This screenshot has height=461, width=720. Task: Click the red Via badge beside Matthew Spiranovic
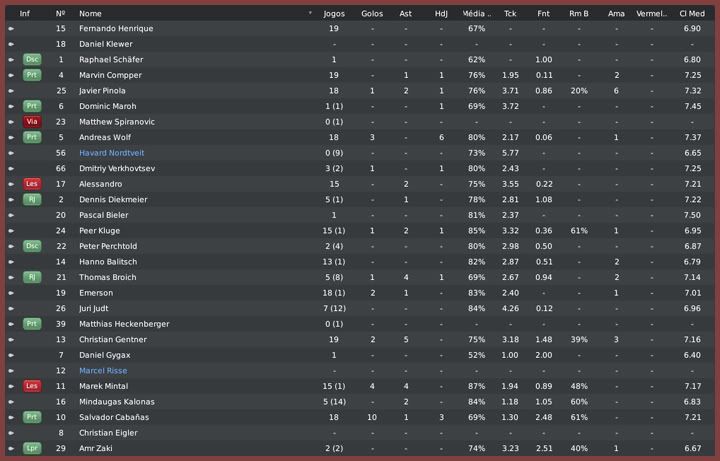32,122
